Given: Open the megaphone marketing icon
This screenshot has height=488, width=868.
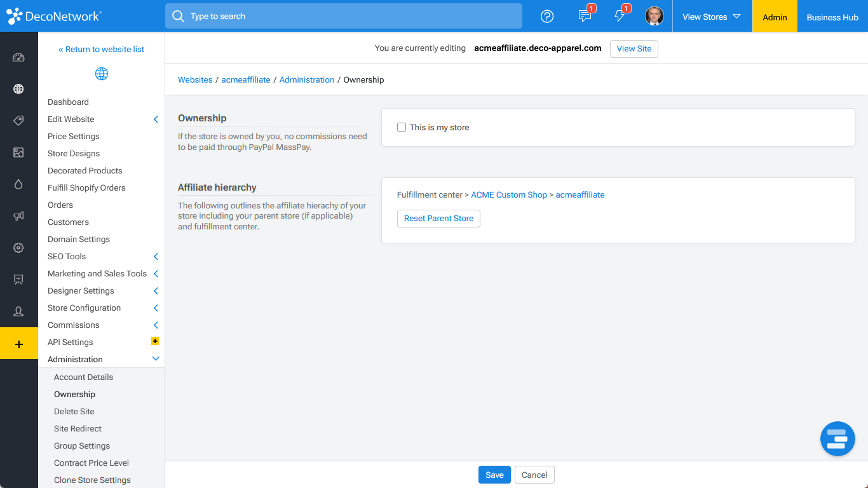Looking at the screenshot, I should pos(18,216).
